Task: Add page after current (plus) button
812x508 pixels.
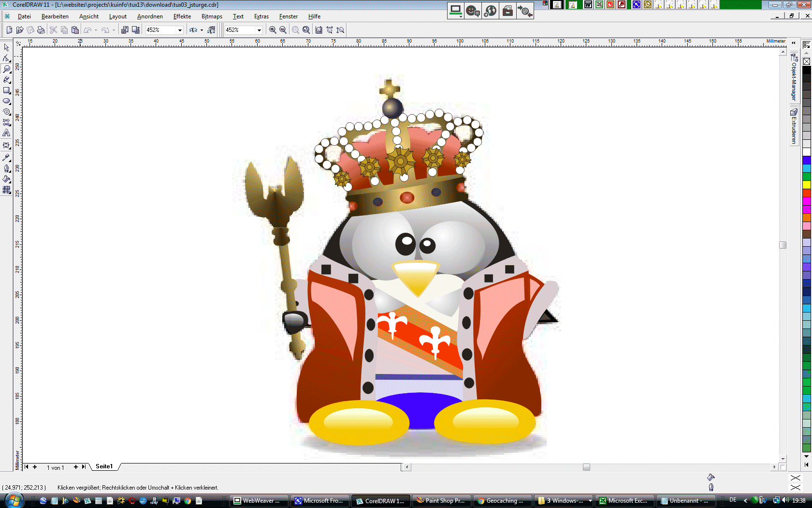Action: 76,467
